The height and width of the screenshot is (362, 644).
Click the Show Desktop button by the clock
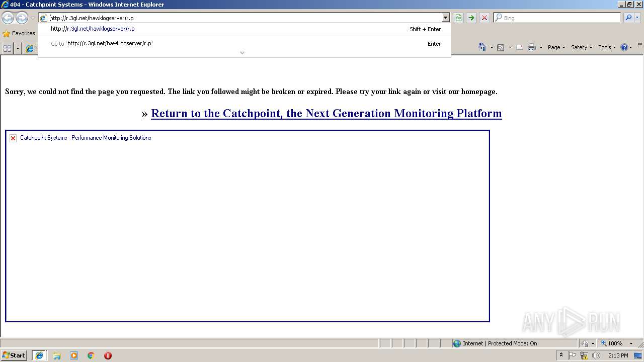pyautogui.click(x=639, y=355)
